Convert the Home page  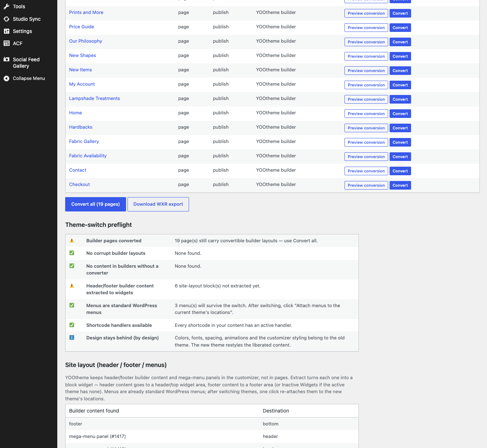[x=400, y=114]
